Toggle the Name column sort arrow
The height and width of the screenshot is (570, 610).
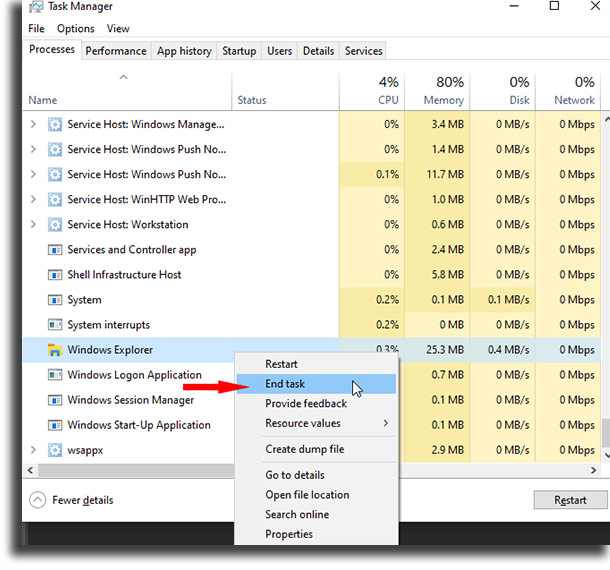(x=123, y=77)
